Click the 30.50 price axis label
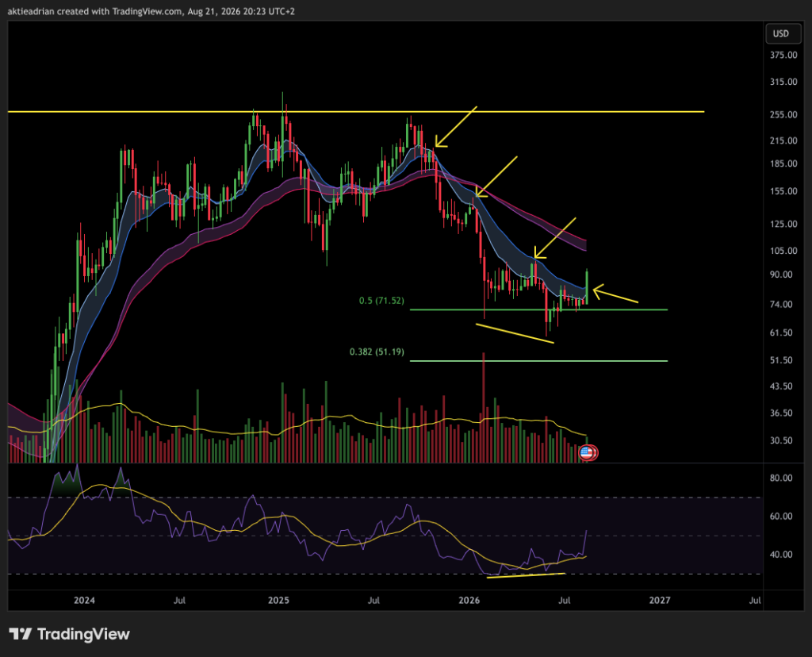Viewport: 812px width, 657px height. (x=781, y=441)
